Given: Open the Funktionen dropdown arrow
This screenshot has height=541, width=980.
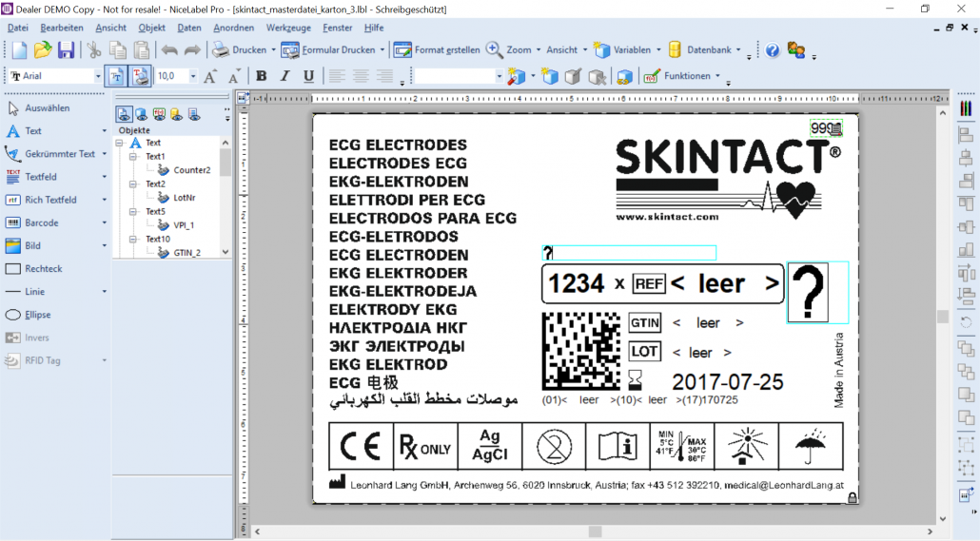Looking at the screenshot, I should 717,76.
